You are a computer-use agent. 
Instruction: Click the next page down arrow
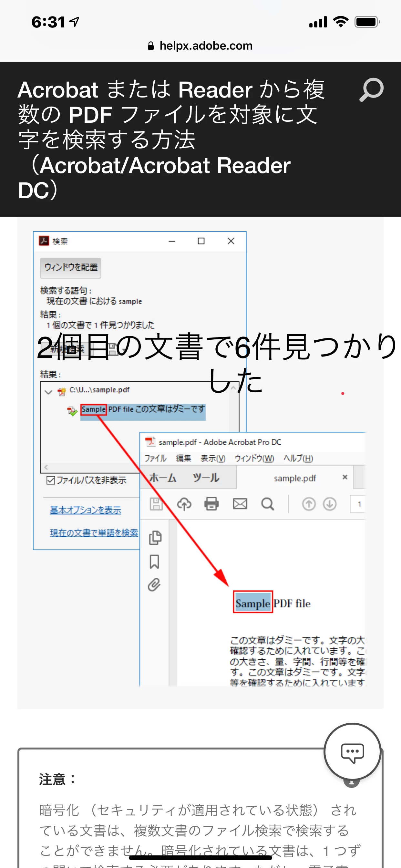330,504
